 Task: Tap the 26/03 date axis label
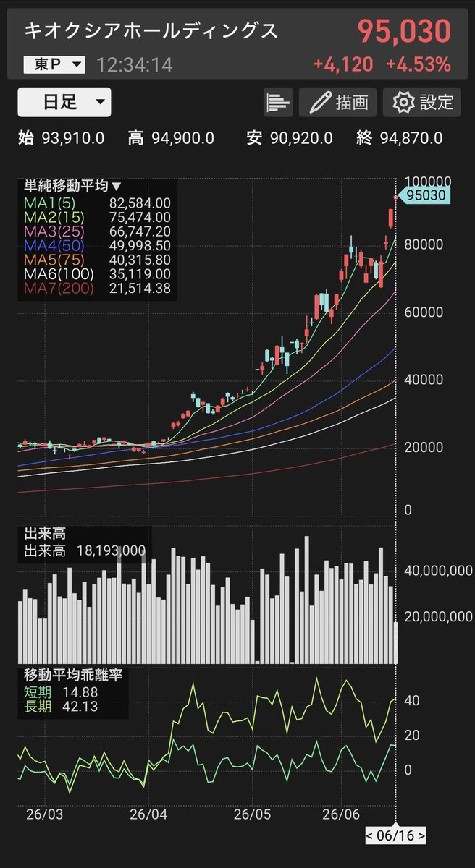tap(43, 814)
